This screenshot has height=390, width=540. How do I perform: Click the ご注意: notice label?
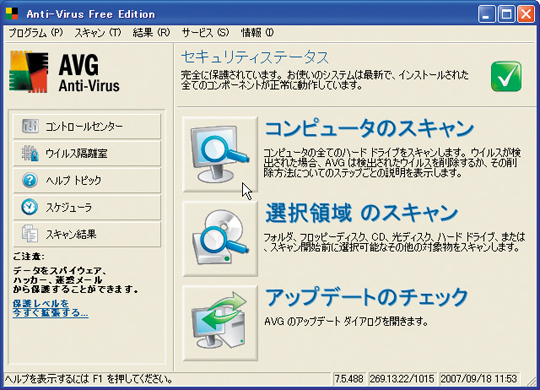[28, 257]
